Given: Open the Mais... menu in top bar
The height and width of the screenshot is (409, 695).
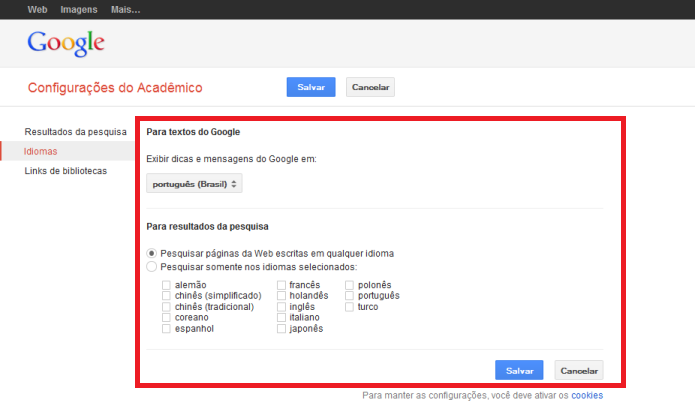Looking at the screenshot, I should tap(125, 10).
